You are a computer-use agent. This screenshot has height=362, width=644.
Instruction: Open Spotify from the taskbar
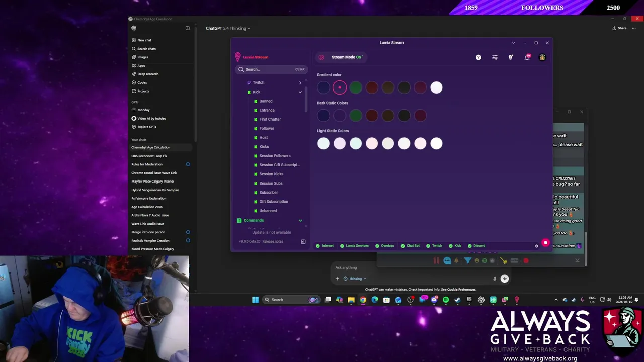[x=446, y=300]
